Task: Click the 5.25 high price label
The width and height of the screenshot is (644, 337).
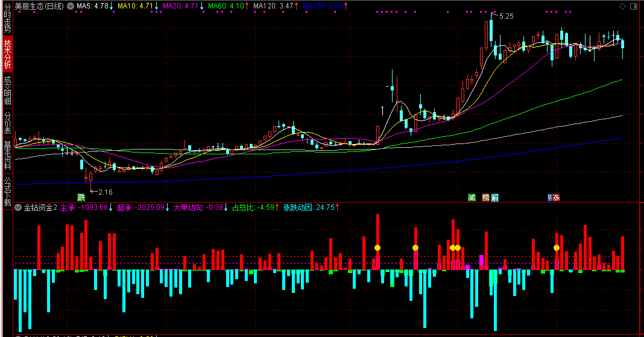Action: (x=507, y=16)
